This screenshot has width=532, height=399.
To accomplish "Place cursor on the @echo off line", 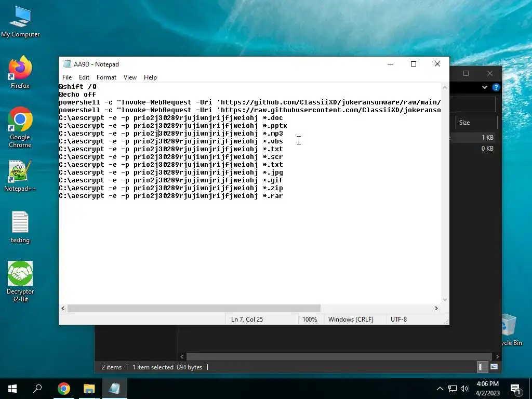I will pyautogui.click(x=77, y=95).
